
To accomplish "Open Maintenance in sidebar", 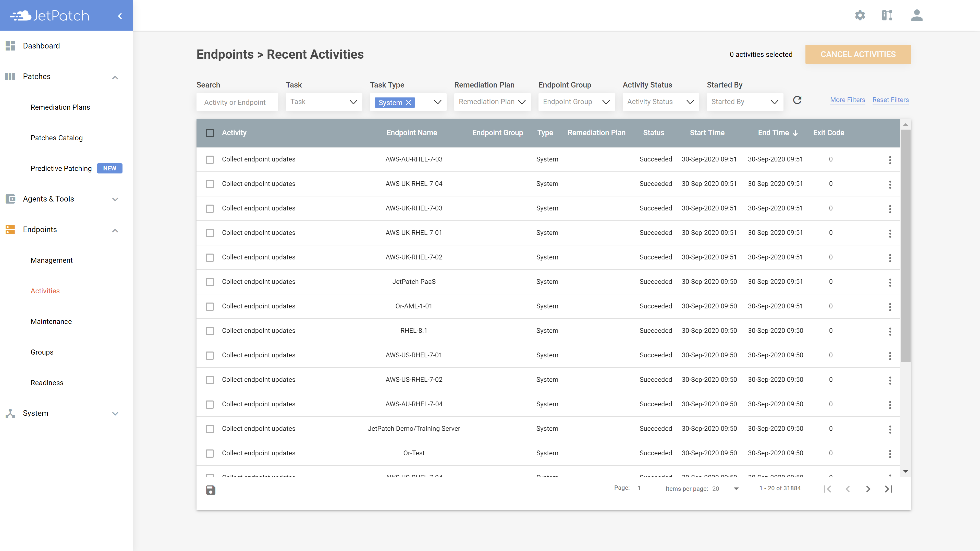I will [51, 321].
